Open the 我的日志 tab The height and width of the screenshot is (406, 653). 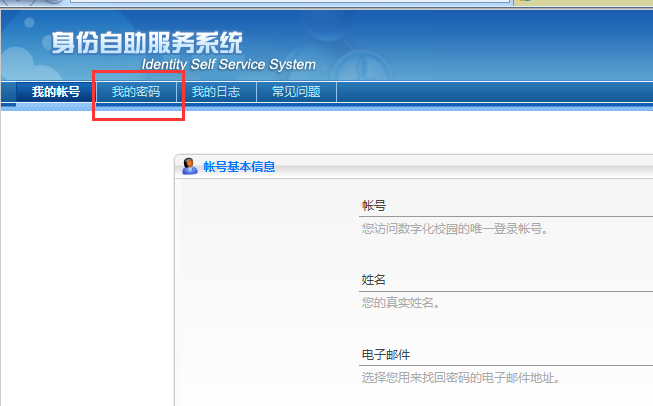(216, 92)
